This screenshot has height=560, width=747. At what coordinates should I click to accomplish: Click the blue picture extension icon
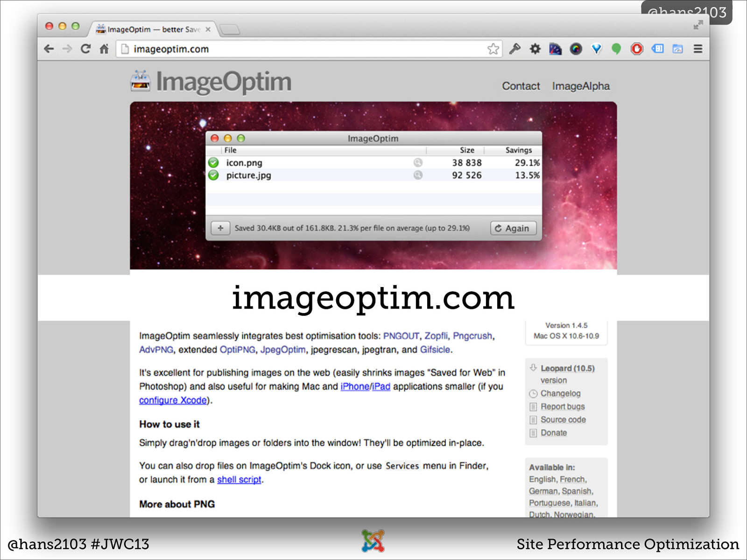click(555, 49)
